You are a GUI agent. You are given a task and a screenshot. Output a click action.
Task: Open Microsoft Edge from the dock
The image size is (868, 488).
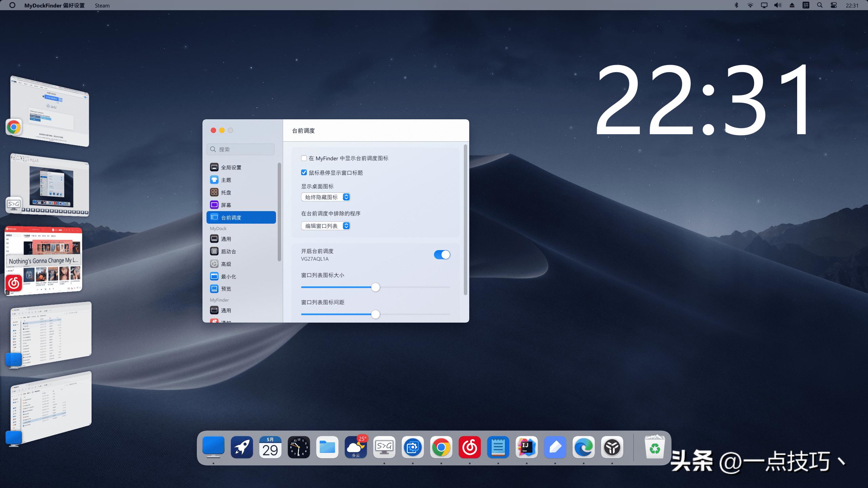pos(584,447)
